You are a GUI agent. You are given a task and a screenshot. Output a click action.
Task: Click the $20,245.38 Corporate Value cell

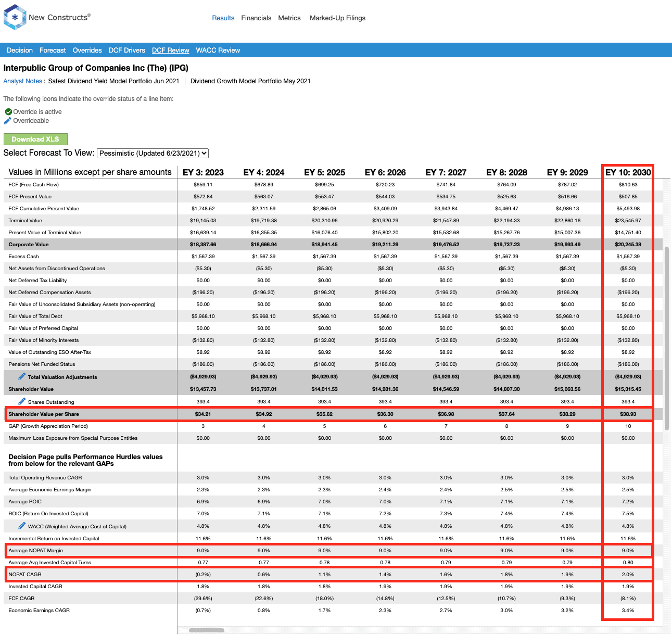(628, 245)
